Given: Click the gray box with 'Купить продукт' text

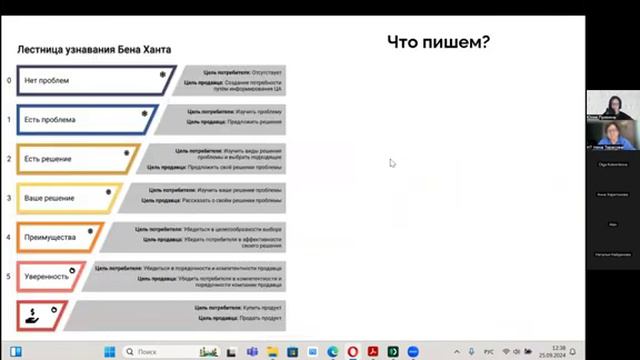Looking at the screenshot, I should pyautogui.click(x=176, y=316).
